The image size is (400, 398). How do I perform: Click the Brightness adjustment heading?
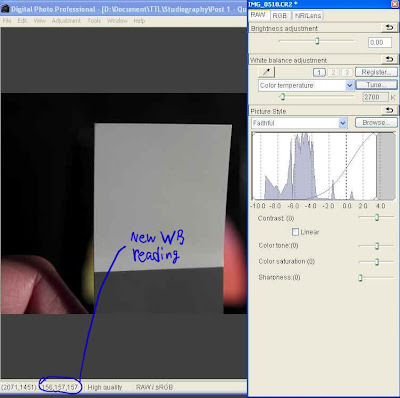pos(284,29)
